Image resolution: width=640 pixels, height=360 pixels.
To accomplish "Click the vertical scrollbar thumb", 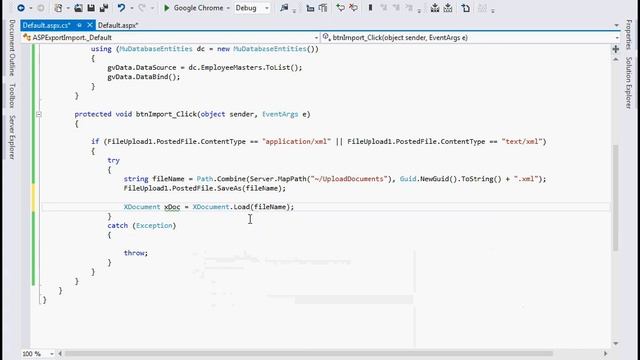I will click(x=616, y=198).
